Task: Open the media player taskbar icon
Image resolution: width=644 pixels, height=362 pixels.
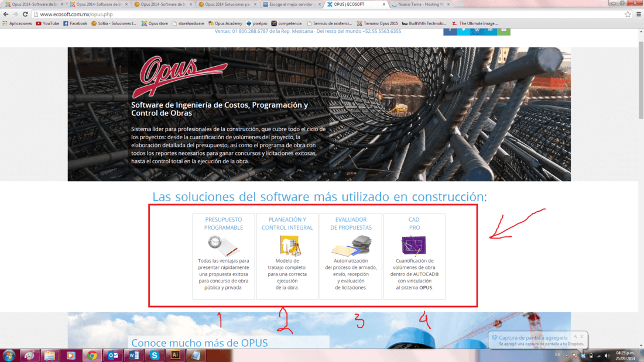Action: (71, 356)
